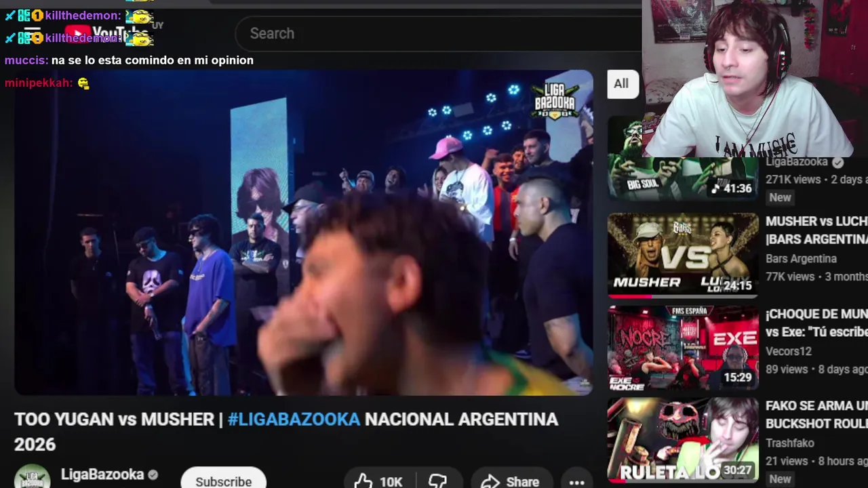This screenshot has height=488, width=868.
Task: Click the muccis chat username
Action: [x=26, y=60]
